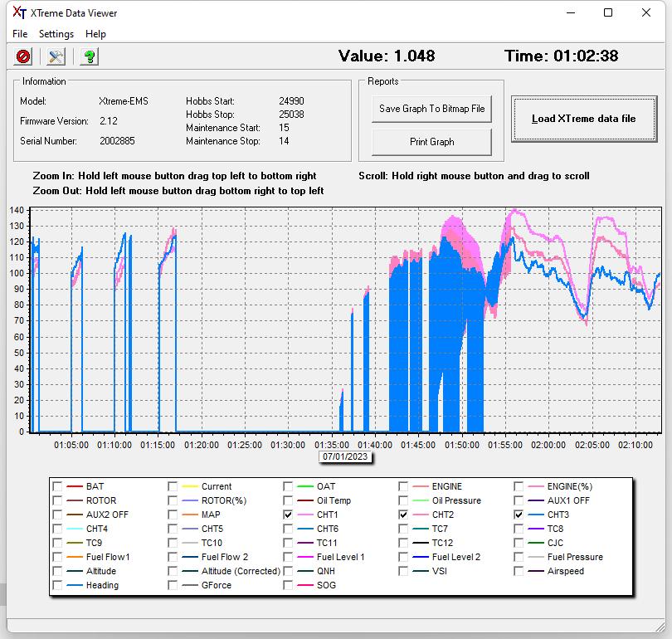Toggle the AUX1 OFF checkbox

click(x=519, y=500)
